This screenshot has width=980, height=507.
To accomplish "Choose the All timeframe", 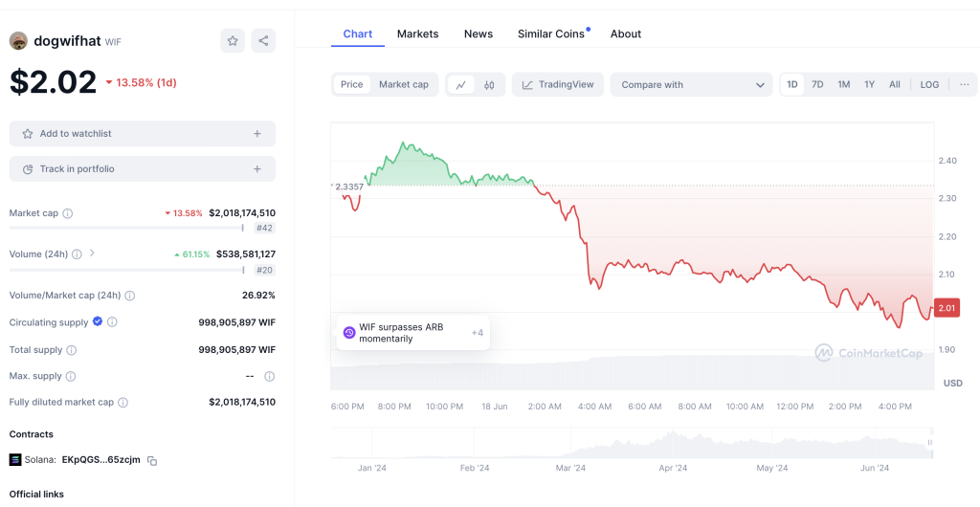I will click(x=895, y=85).
